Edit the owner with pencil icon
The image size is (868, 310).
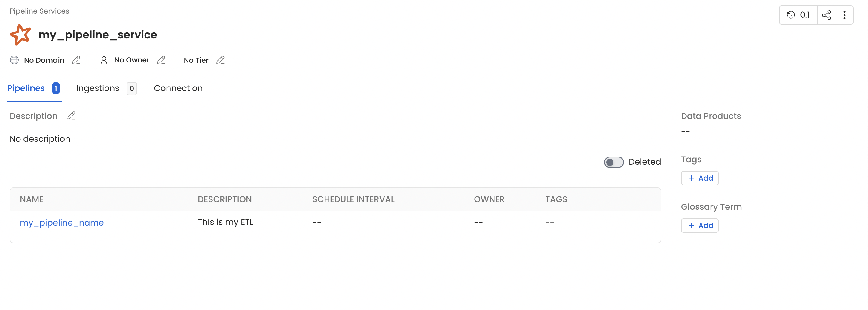click(x=161, y=60)
